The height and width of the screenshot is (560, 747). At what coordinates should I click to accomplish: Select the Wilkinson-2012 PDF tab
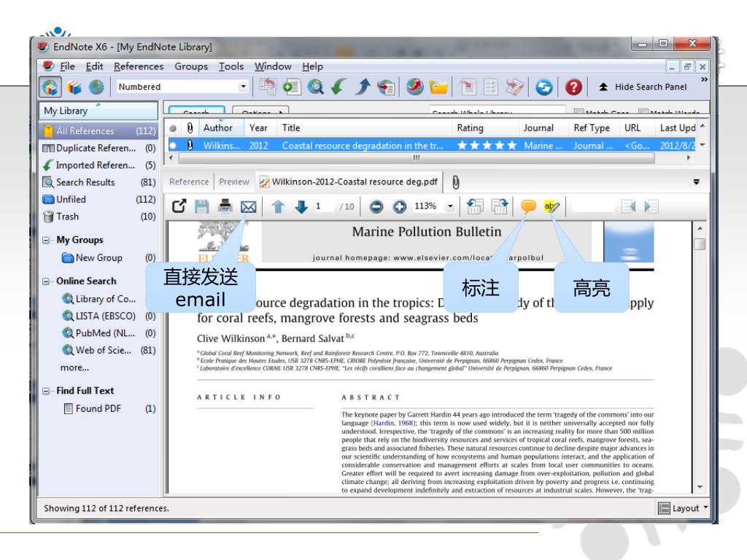(x=349, y=182)
